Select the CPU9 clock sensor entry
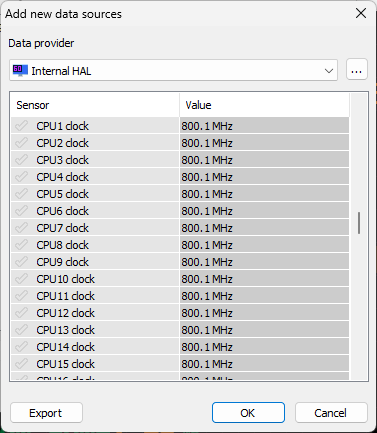Image resolution: width=377 pixels, height=433 pixels. 62,262
